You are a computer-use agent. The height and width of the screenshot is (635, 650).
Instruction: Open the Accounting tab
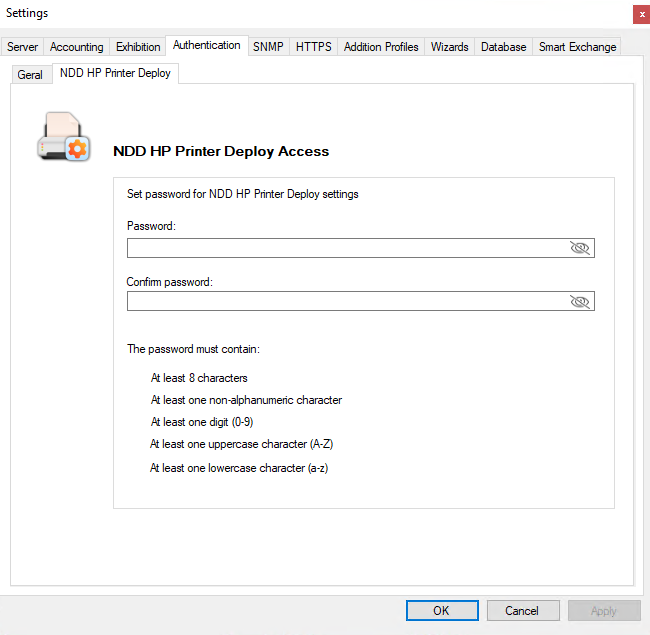[77, 47]
